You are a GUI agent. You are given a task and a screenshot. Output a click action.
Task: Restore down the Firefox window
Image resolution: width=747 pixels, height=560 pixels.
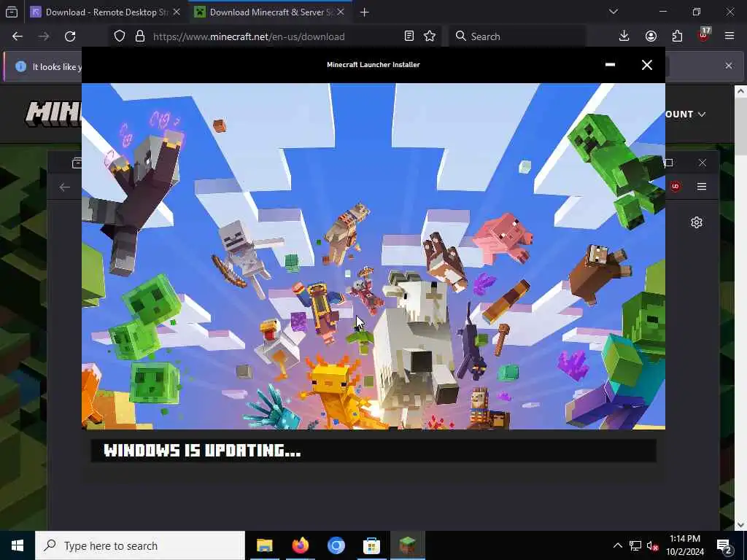(697, 12)
